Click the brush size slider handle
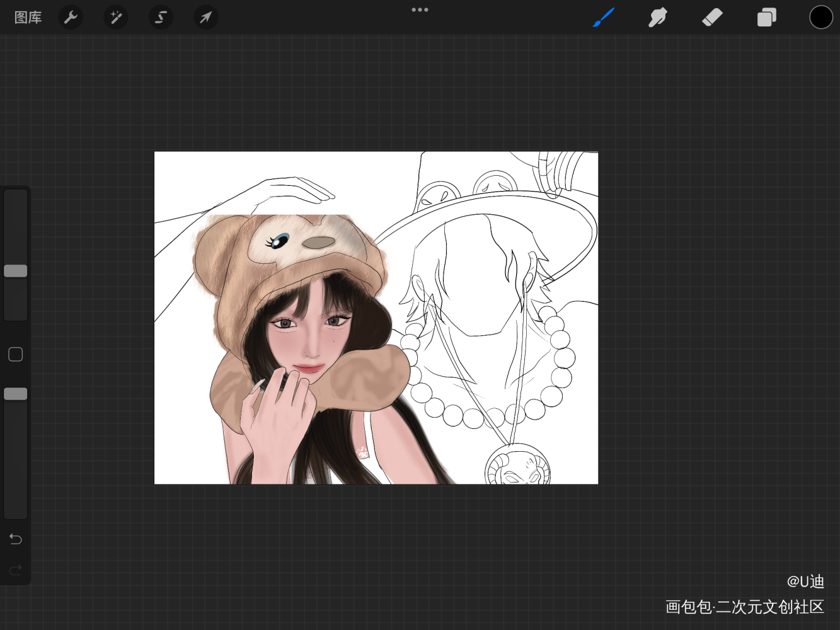840x630 pixels. tap(16, 271)
